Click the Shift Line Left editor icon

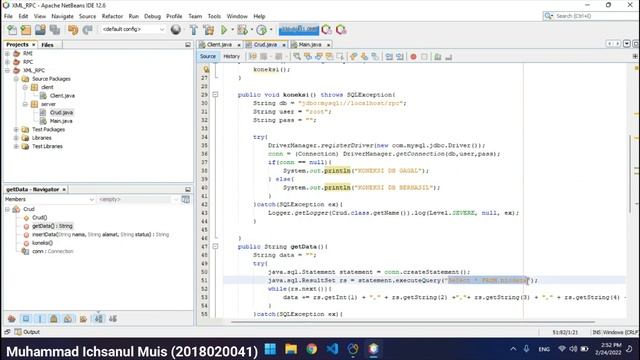tap(389, 57)
